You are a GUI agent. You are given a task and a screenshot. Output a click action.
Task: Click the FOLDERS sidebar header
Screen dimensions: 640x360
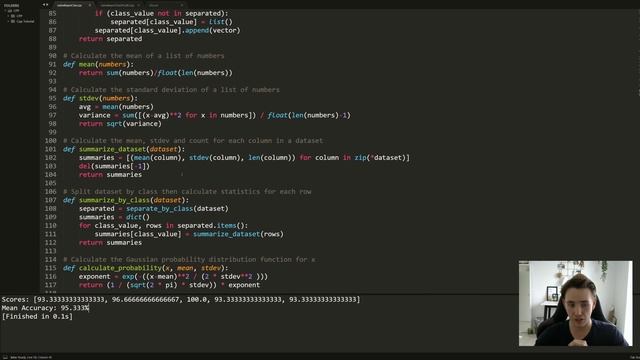(x=11, y=5)
